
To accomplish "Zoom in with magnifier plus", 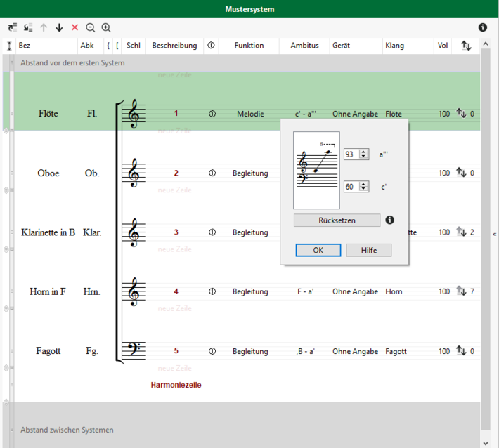I will click(106, 27).
